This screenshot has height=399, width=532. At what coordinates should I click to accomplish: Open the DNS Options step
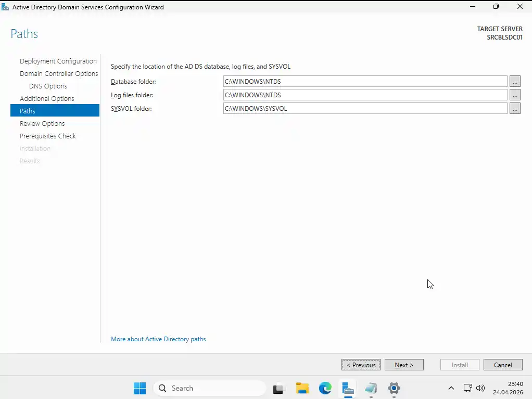(48, 86)
